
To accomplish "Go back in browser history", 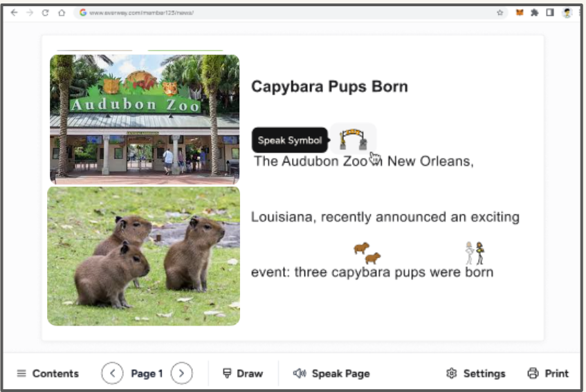I will pos(15,12).
